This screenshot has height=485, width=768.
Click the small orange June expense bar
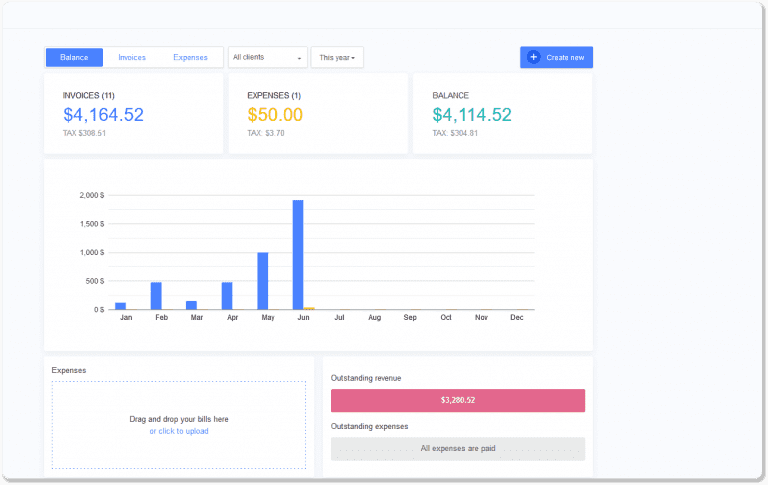point(310,308)
